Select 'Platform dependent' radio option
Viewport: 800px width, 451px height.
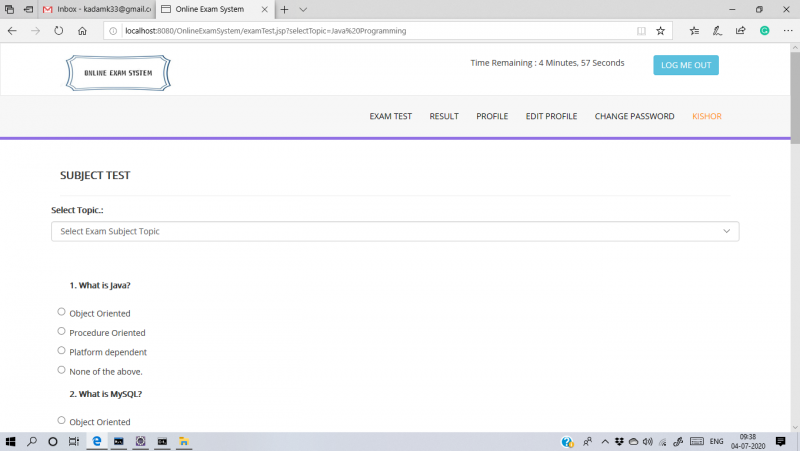click(61, 350)
